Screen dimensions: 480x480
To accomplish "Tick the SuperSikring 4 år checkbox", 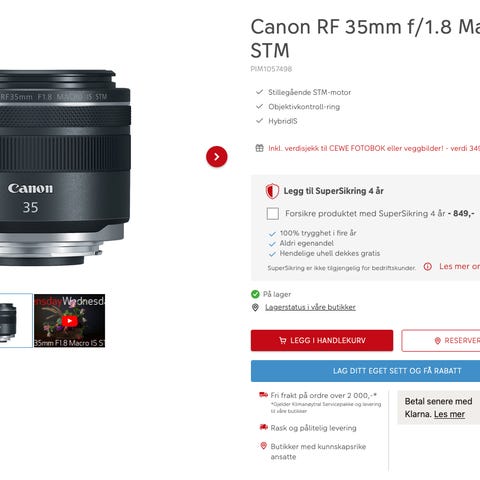I will pos(273,214).
